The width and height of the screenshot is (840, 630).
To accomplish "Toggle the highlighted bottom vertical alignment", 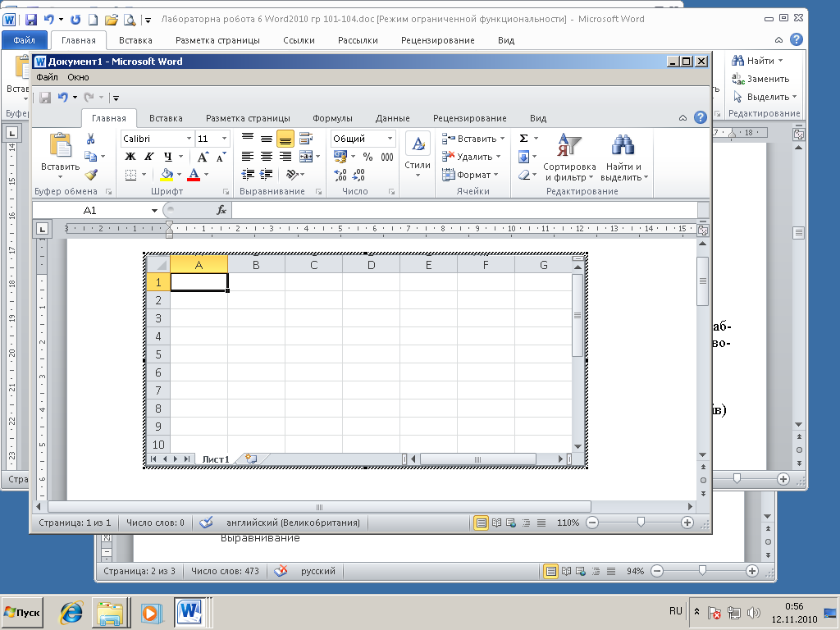I will [285, 139].
